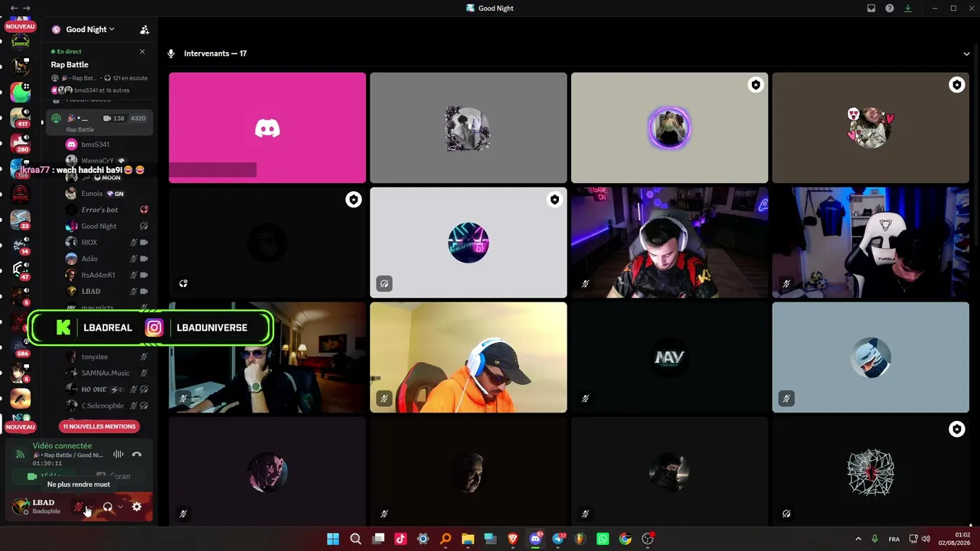Click tonyxlee in the participants list

(x=94, y=357)
